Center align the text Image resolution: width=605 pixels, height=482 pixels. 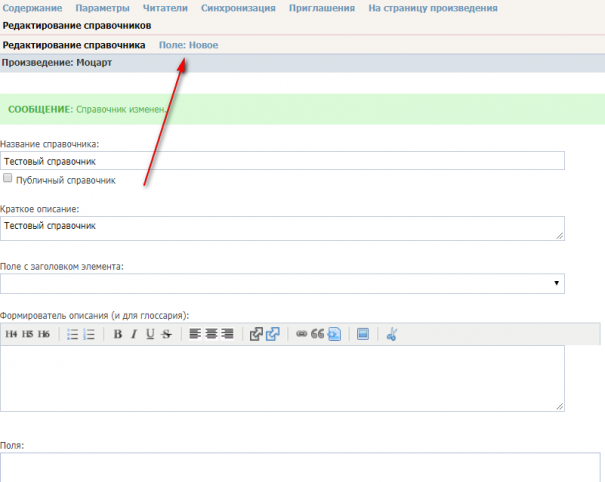point(211,334)
